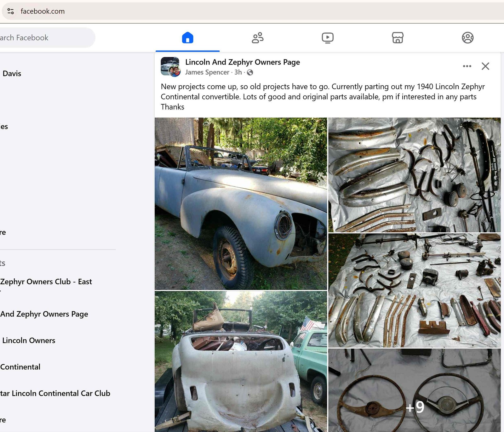This screenshot has width=504, height=432.
Task: Open the group avatar of the post
Action: coord(170,66)
